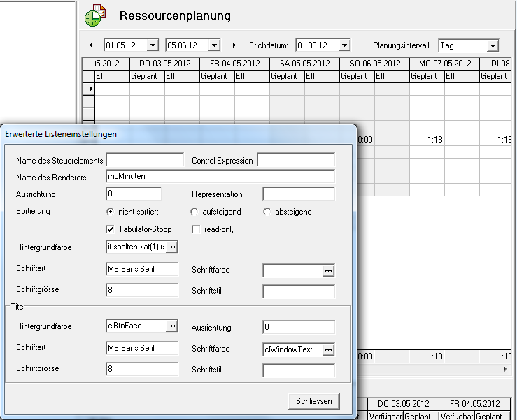Click the next period right arrow
The width and height of the screenshot is (517, 420).
[x=234, y=45]
